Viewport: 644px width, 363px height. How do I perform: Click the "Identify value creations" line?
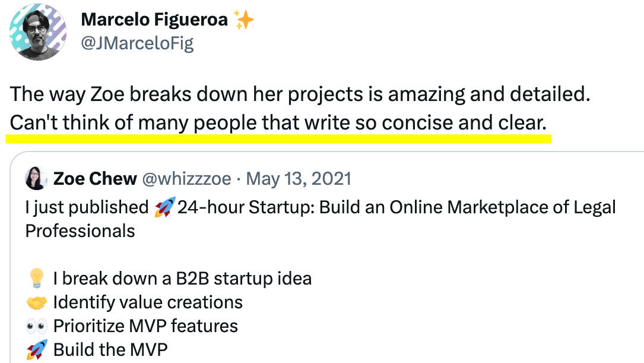(x=148, y=302)
